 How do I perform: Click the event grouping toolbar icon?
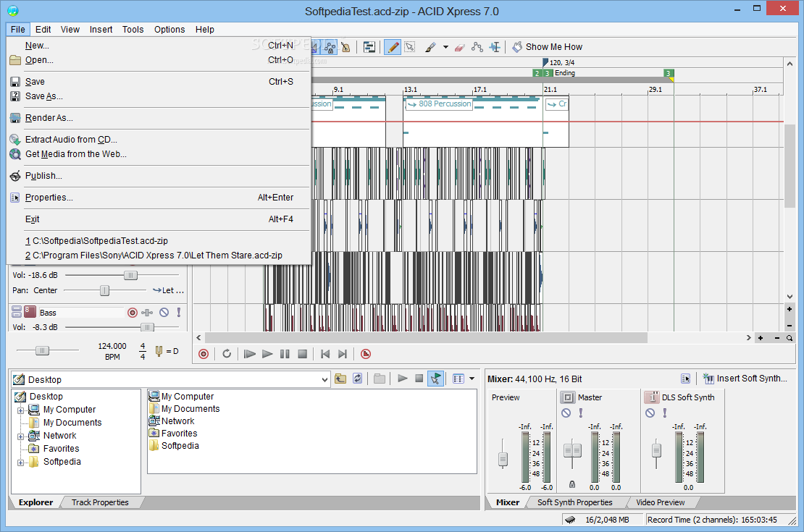pyautogui.click(x=369, y=47)
